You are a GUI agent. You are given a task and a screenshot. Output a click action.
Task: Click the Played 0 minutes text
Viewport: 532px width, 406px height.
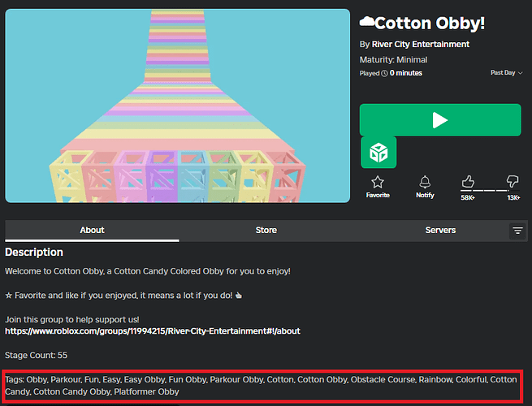click(391, 73)
